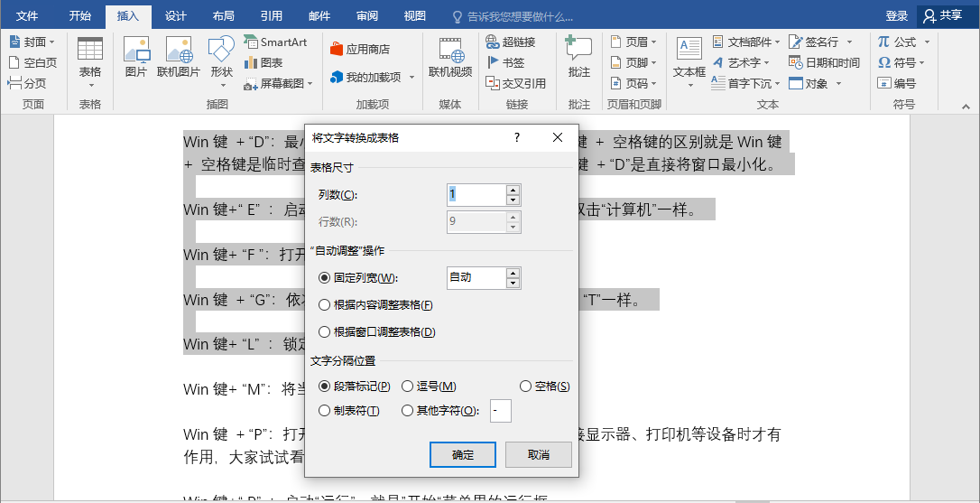Increase the fixed column width value

coord(513,273)
